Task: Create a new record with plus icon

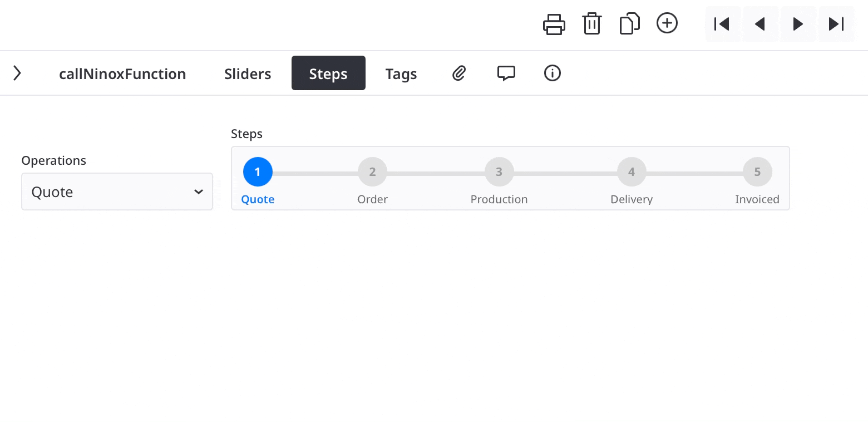Action: [667, 23]
